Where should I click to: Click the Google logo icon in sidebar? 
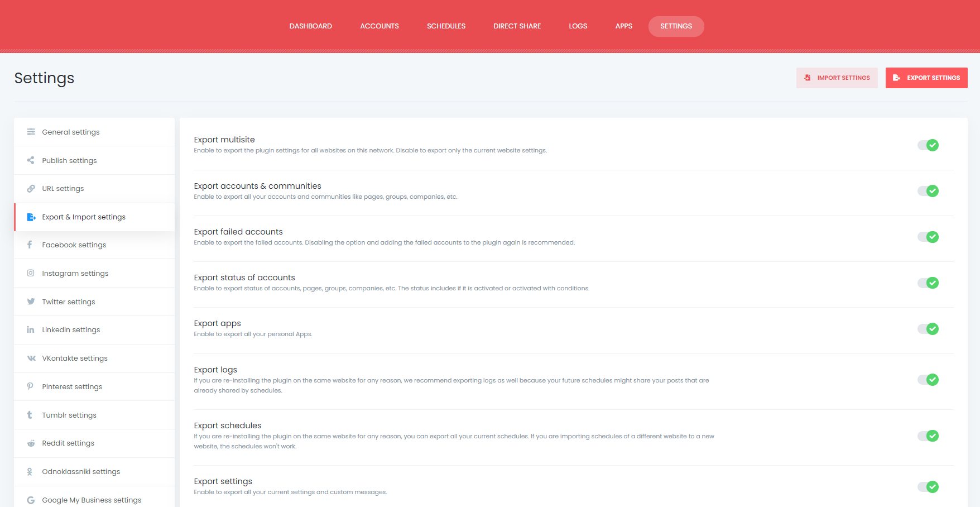31,500
